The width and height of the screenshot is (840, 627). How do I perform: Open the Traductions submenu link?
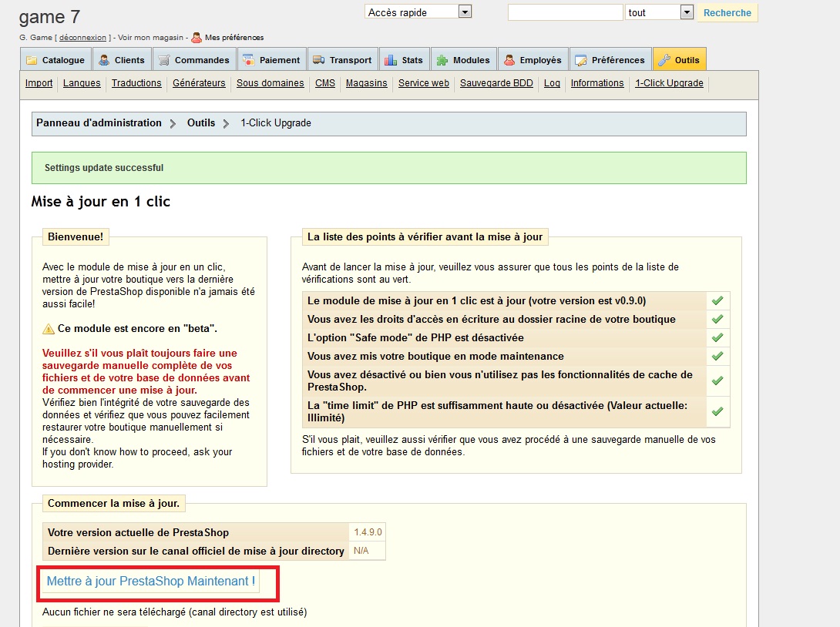pyautogui.click(x=136, y=83)
